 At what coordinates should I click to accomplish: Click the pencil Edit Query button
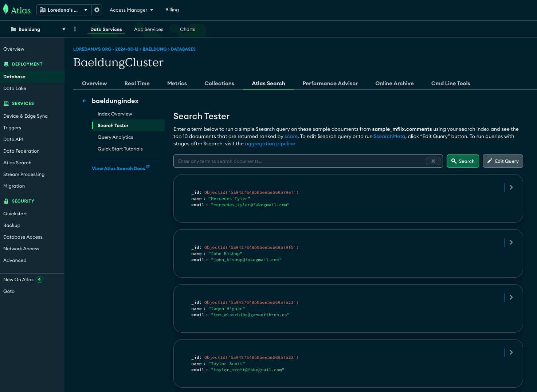503,161
